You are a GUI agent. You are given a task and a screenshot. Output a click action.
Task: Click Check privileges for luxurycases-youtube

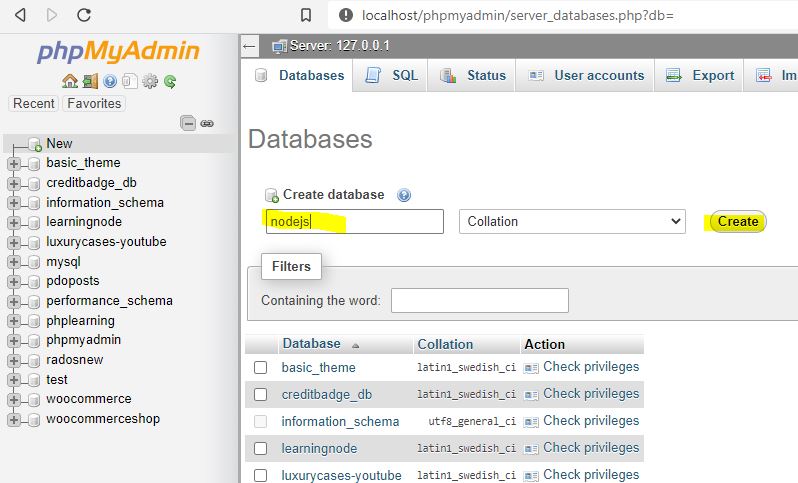[591, 475]
